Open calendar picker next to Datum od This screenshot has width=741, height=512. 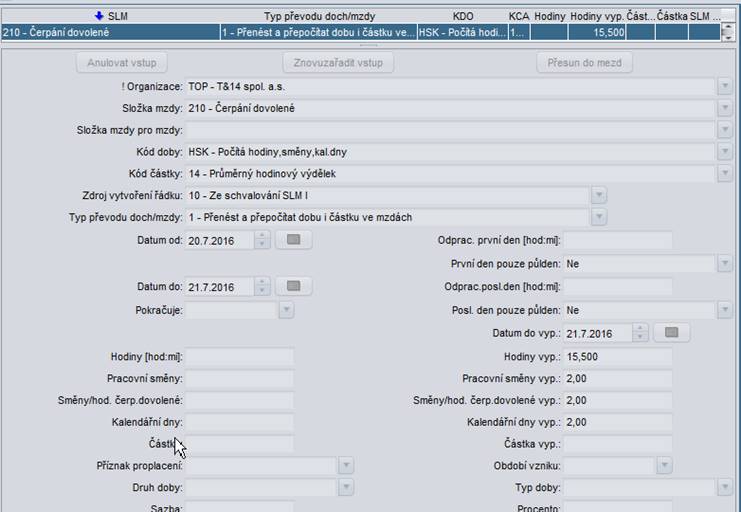point(293,240)
